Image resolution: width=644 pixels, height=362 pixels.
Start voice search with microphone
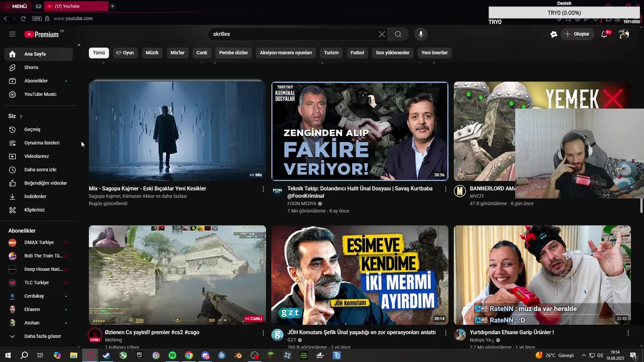[421, 34]
